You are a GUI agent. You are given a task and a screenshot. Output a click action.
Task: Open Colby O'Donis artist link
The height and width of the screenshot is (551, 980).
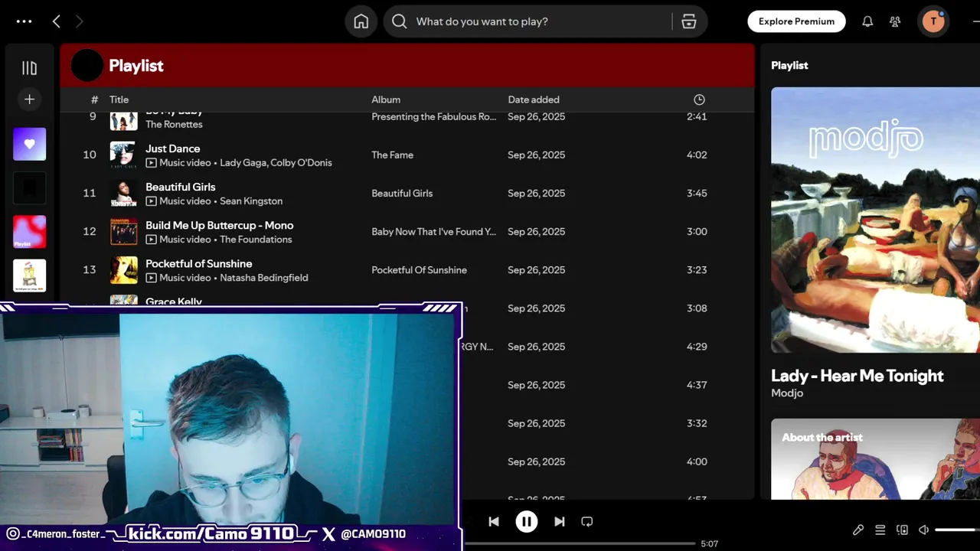[x=302, y=163]
